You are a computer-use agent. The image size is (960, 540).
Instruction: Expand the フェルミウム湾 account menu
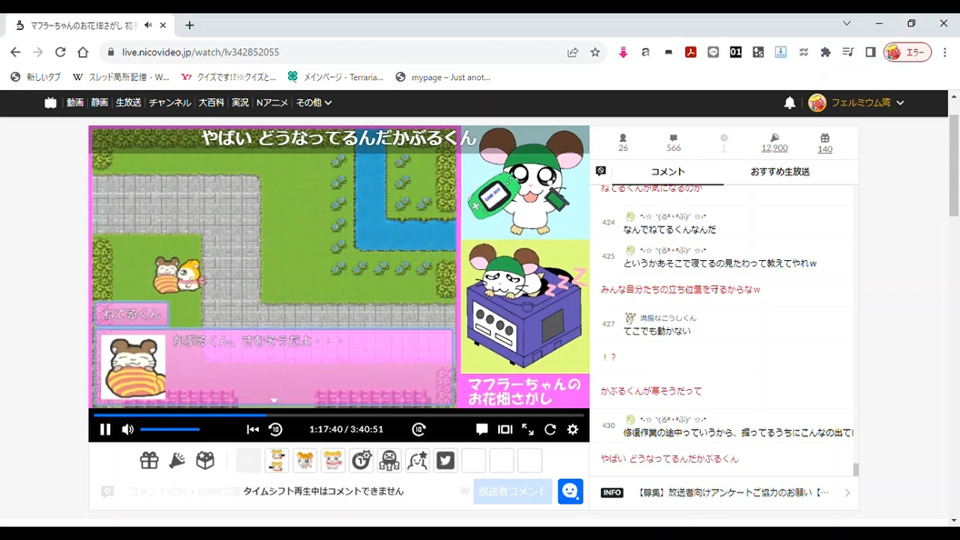point(856,103)
